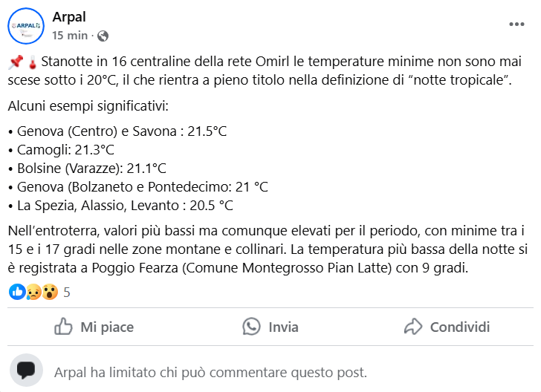The height and width of the screenshot is (392, 541).
Task: Click the limited comments notice text
Action: click(x=210, y=372)
